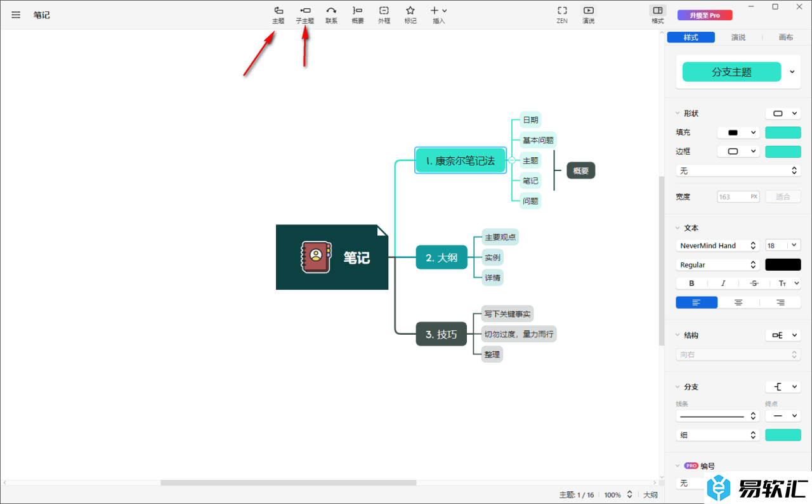The width and height of the screenshot is (812, 504).
Task: Open the border width 无 selector
Action: click(738, 171)
